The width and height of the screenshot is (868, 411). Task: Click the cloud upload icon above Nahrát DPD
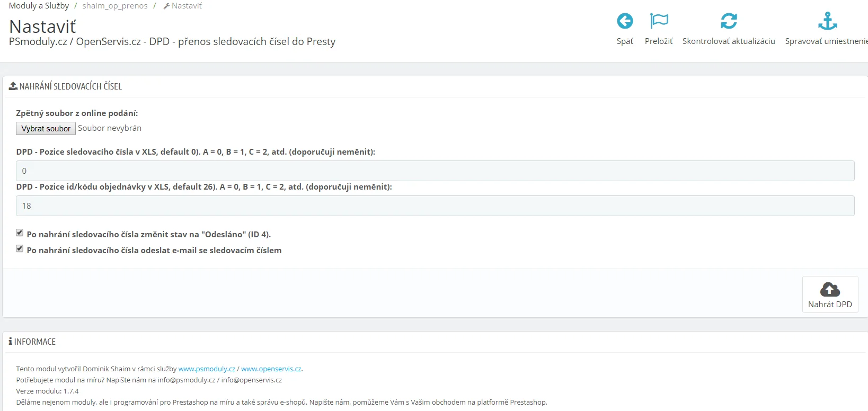coord(830,289)
